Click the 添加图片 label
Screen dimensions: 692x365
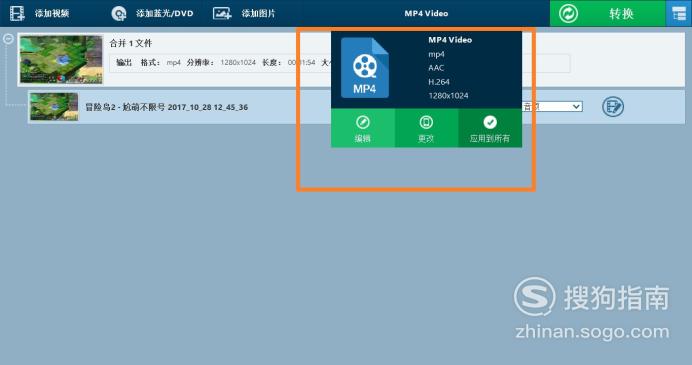(x=258, y=13)
